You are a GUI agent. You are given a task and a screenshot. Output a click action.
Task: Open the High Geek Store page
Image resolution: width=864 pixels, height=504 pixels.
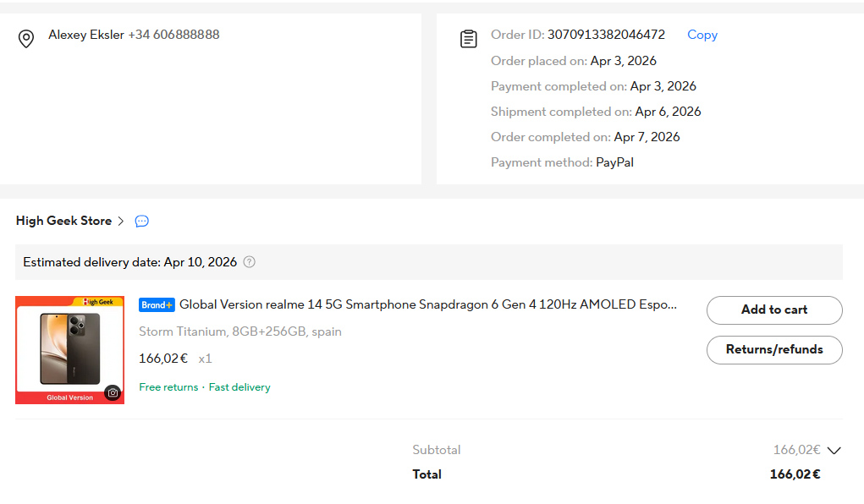(63, 221)
